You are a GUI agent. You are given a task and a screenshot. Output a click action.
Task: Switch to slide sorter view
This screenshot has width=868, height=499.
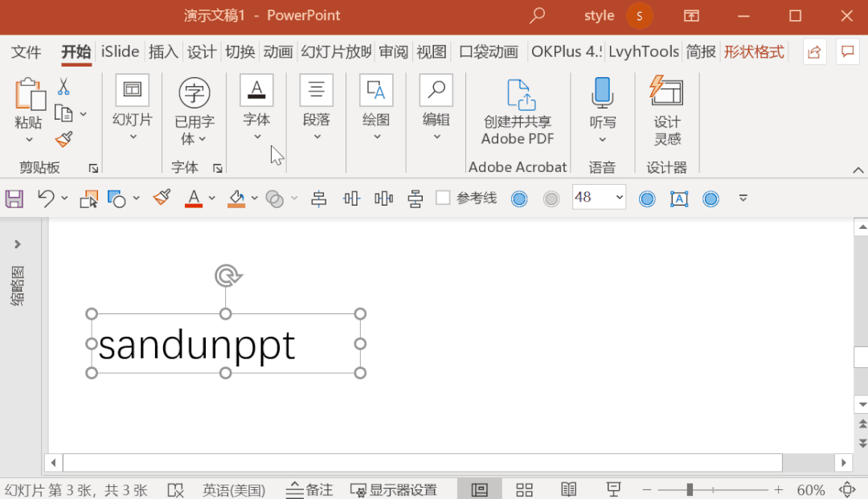[524, 489]
